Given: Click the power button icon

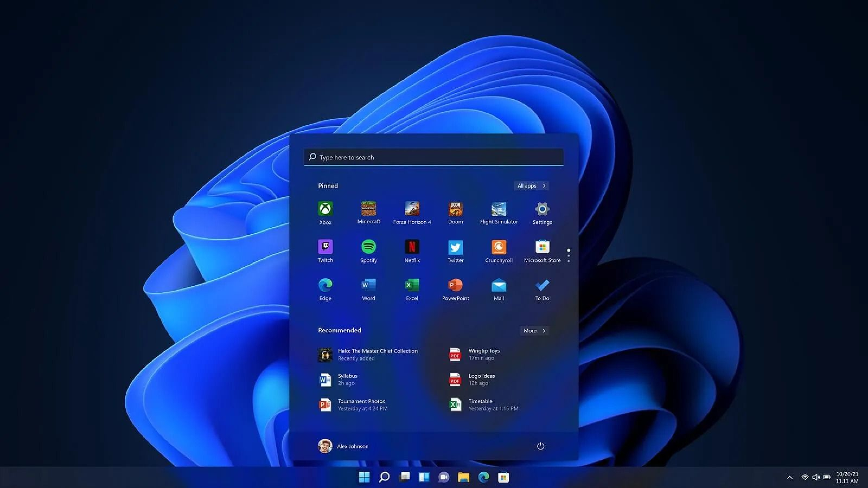Looking at the screenshot, I should 540,446.
